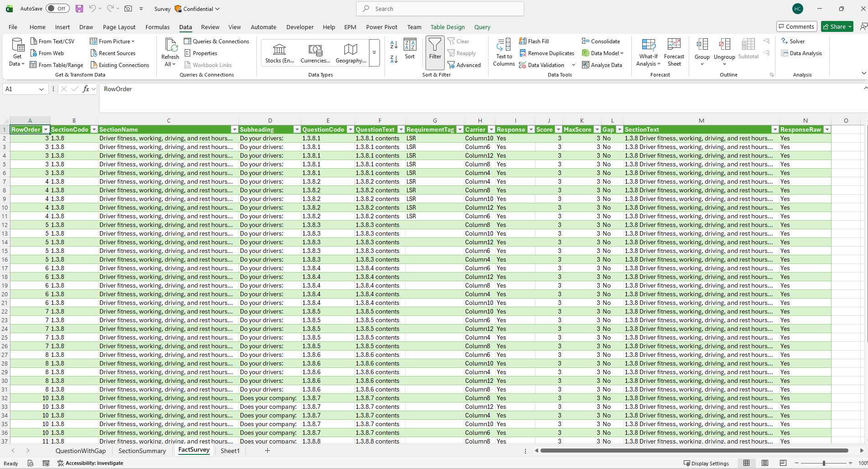Open the Forecast Sheet tool
This screenshot has width=868, height=469.
[674, 52]
